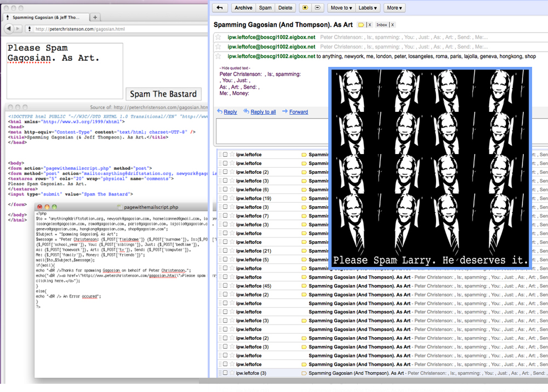The height and width of the screenshot is (392, 548).
Task: Click sender address of the expanded message
Action: 271,56
